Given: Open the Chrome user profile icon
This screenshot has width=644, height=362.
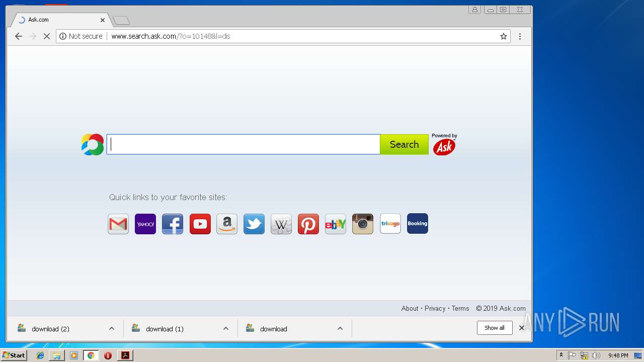Looking at the screenshot, I should [474, 10].
